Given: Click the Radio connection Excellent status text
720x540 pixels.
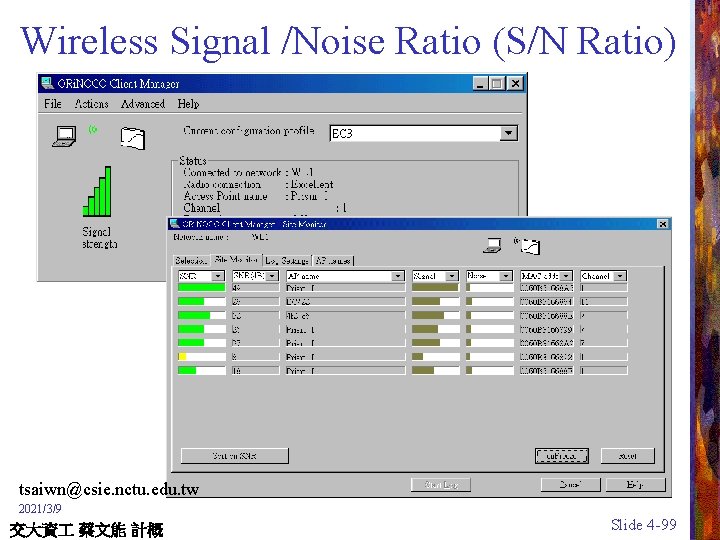Looking at the screenshot, I should (x=258, y=184).
